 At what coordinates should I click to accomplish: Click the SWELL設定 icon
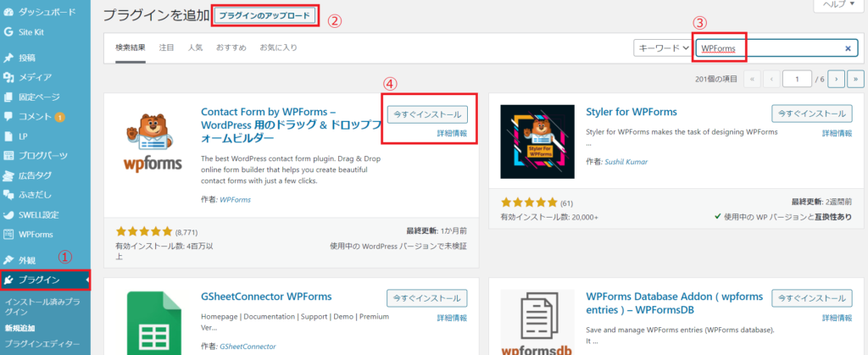(8, 214)
